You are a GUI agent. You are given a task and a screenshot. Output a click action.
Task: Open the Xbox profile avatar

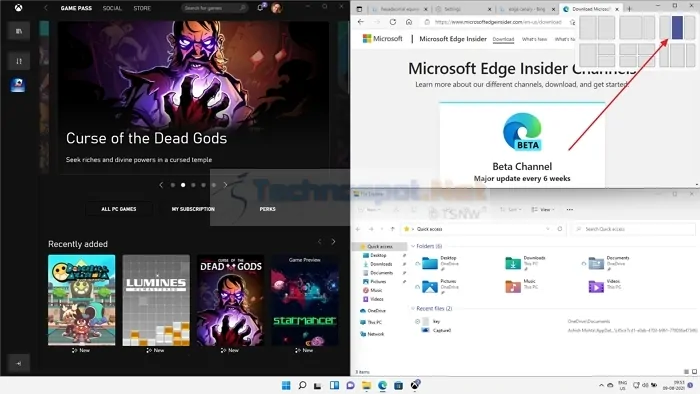coord(276,8)
